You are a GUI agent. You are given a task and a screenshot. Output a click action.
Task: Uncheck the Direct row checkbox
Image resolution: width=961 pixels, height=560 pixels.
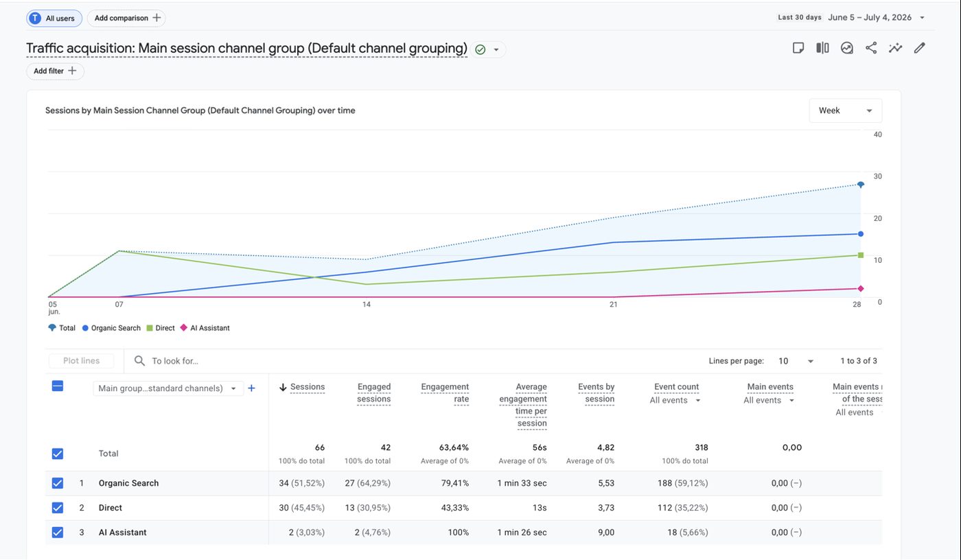click(x=58, y=508)
